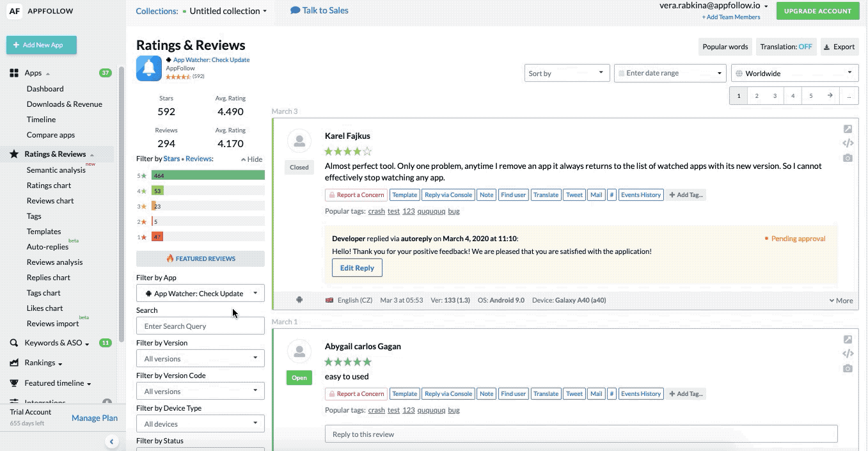The image size is (868, 451).
Task: Switch filter to Stars
Action: (172, 159)
